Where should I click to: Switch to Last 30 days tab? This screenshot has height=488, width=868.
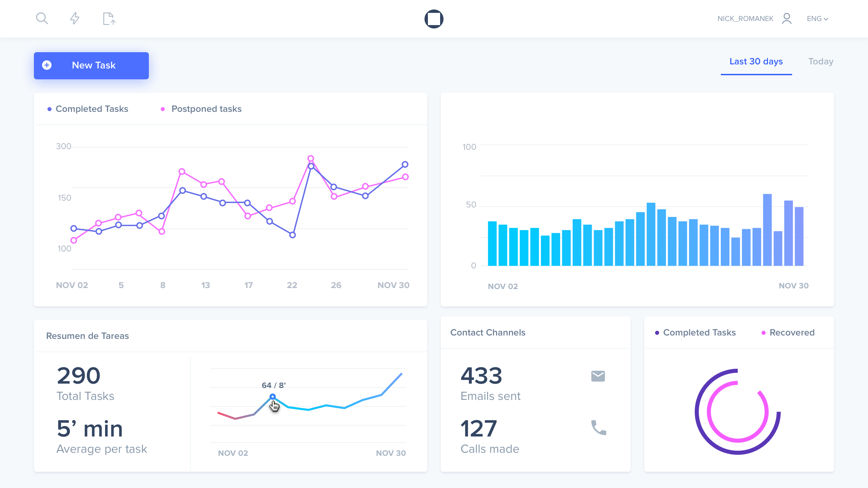click(x=756, y=62)
